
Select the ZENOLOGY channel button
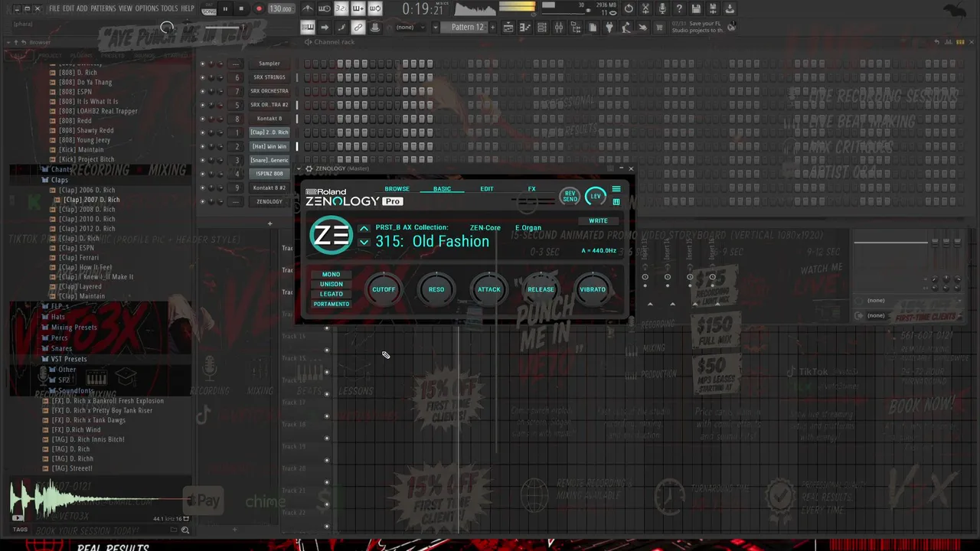pos(269,202)
